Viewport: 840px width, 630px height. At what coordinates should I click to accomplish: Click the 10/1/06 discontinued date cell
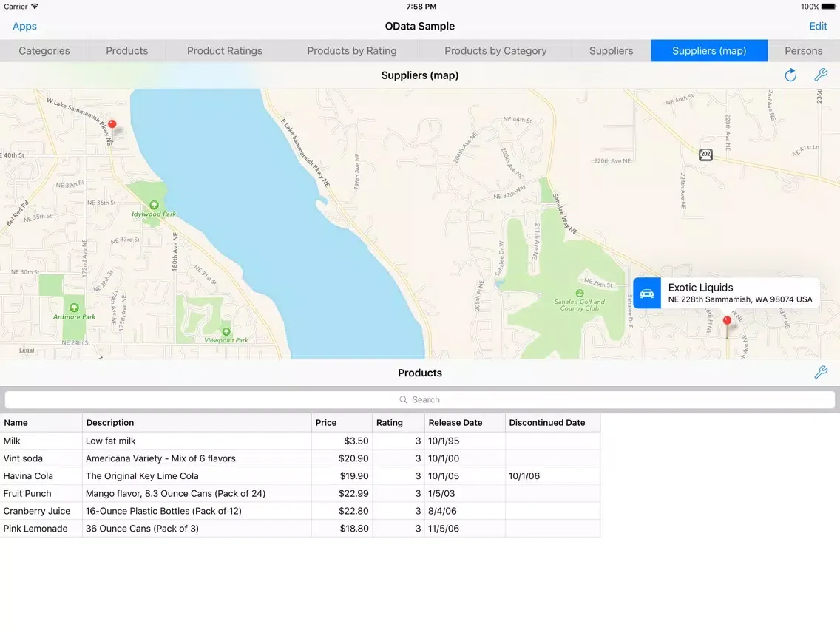[x=553, y=476]
